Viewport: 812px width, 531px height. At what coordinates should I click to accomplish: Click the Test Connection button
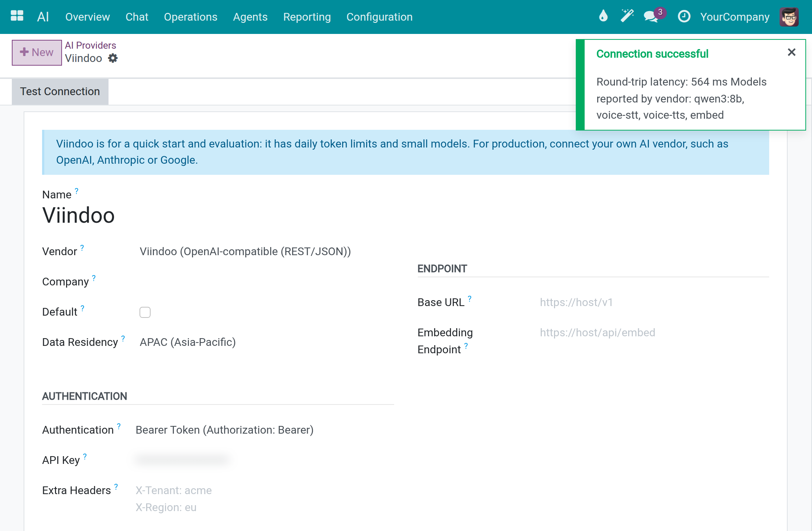pos(60,91)
